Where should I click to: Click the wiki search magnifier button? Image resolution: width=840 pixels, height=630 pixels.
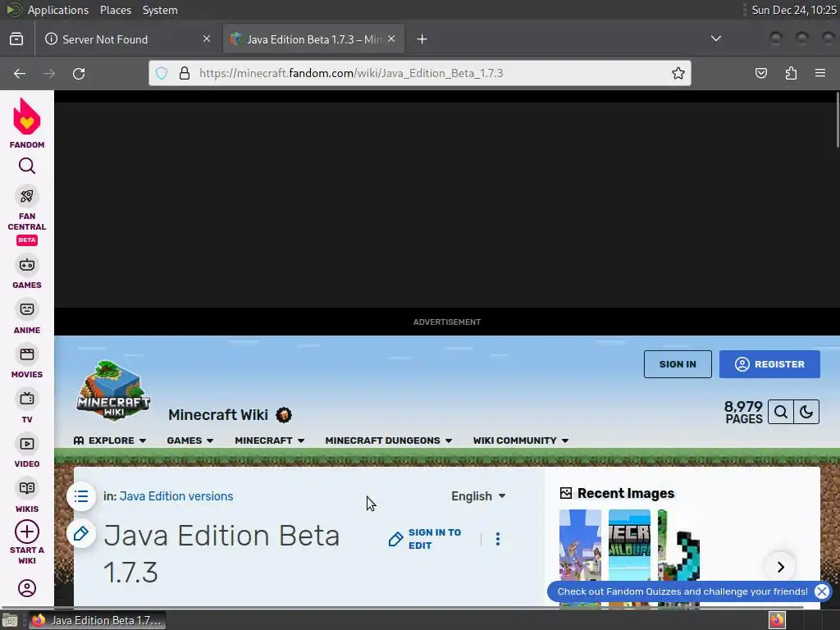coord(781,412)
